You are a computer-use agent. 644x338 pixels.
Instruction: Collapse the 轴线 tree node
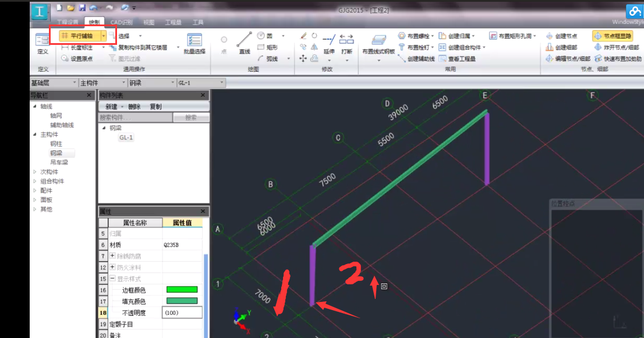click(x=35, y=106)
